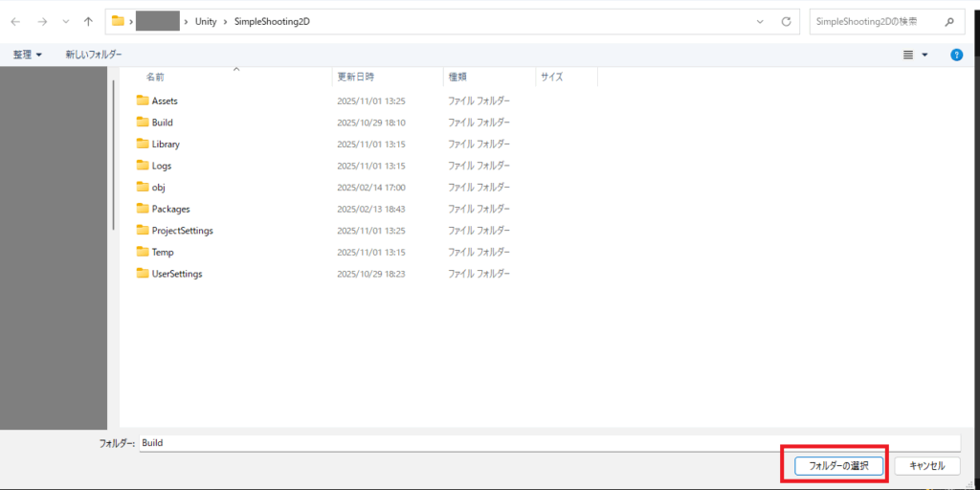
Task: Open the blue Help icon
Action: point(955,55)
